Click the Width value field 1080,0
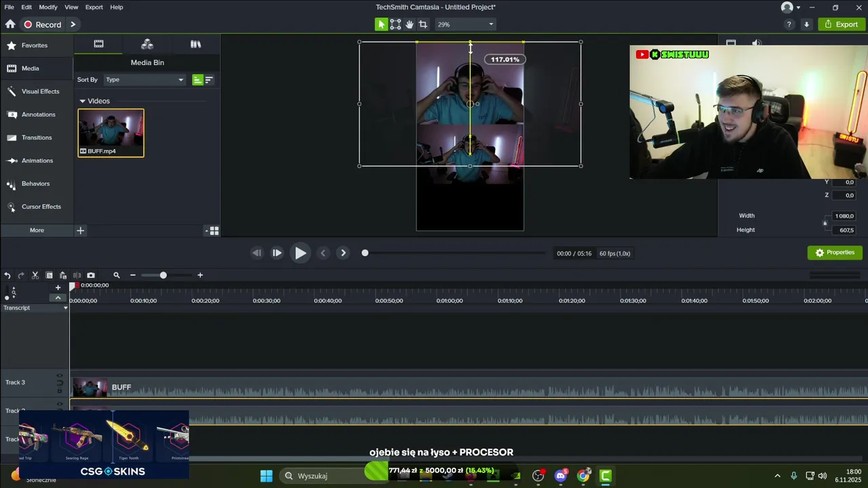The width and height of the screenshot is (868, 488). [844, 216]
